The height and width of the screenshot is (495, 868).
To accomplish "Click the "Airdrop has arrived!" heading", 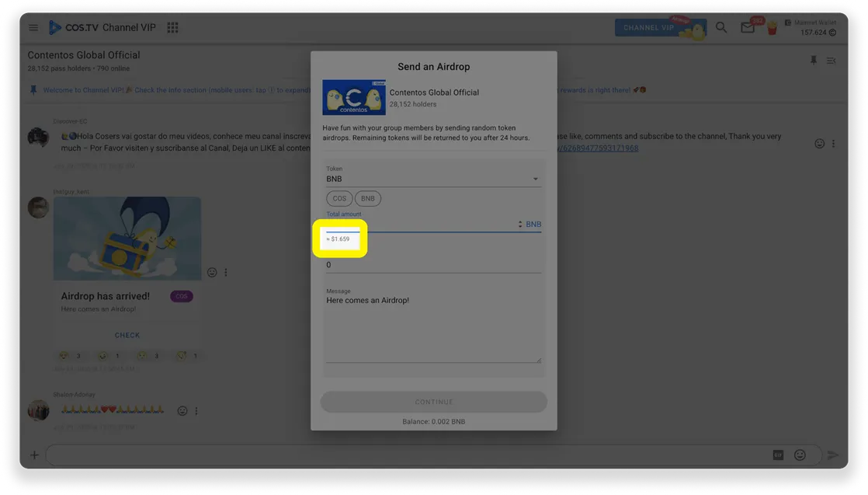I will pyautogui.click(x=105, y=296).
